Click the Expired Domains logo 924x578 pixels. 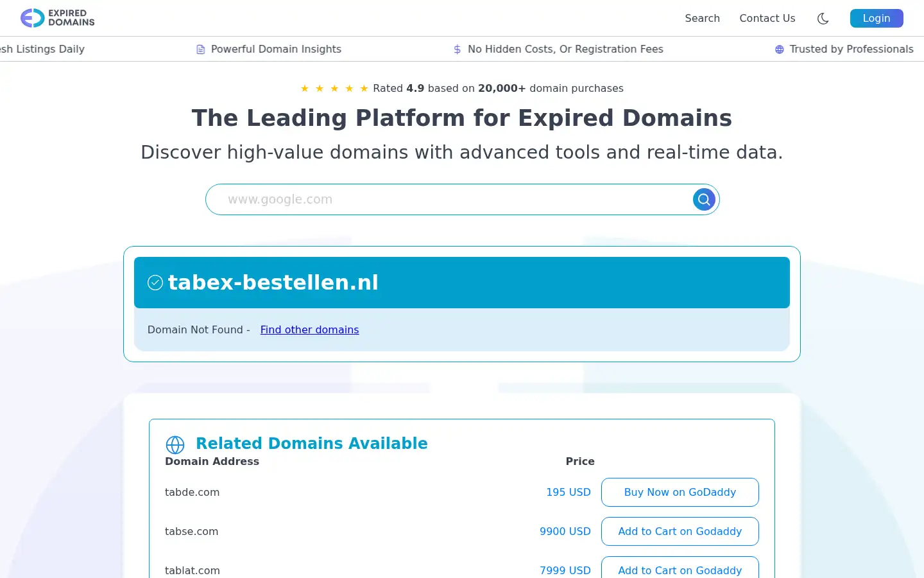pyautogui.click(x=57, y=18)
